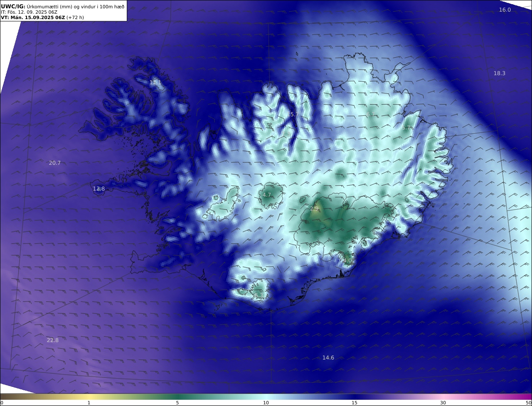Click the 11.1 value in the Westfjords

coord(155,83)
